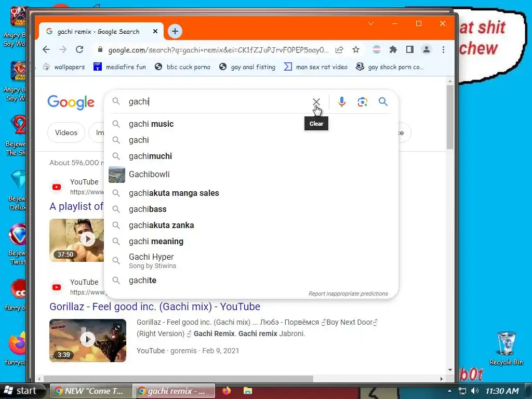Open File Explorer from the taskbar
Screen dimensions: 532x399
click(x=248, y=391)
